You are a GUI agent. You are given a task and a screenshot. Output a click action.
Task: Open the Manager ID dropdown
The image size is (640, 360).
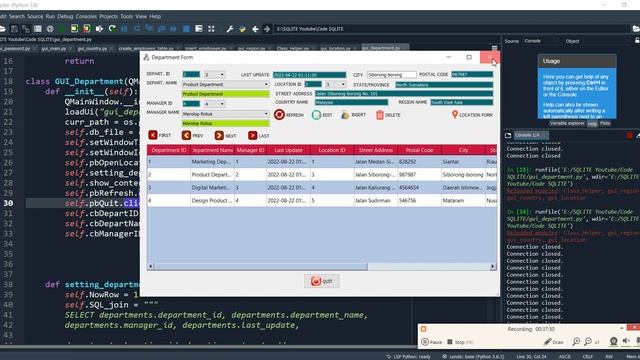click(x=215, y=104)
